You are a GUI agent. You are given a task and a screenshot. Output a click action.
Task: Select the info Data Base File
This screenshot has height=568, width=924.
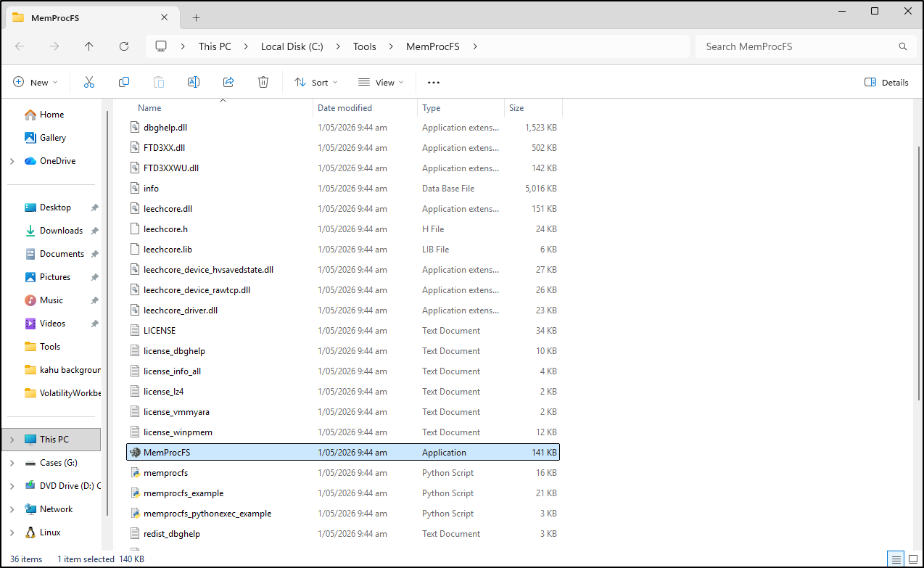343,188
